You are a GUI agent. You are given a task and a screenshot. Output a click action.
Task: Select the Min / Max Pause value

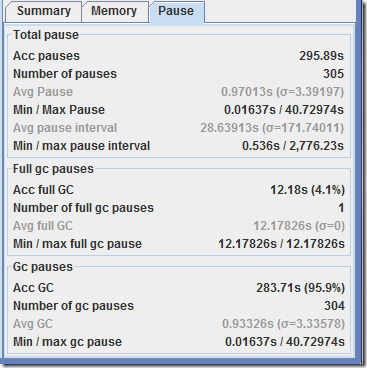284,110
